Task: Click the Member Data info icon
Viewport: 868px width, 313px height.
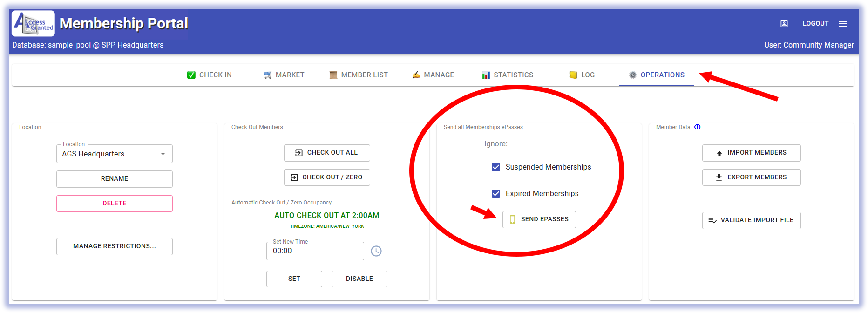Action: click(697, 127)
